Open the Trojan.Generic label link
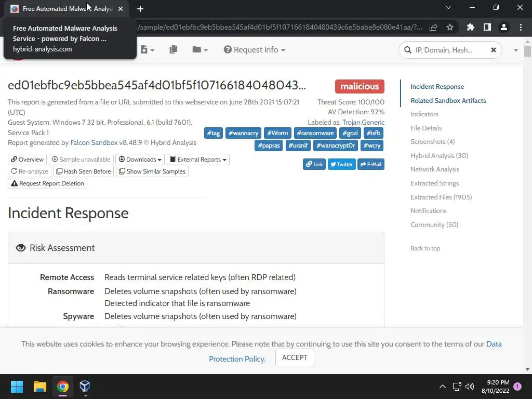The height and width of the screenshot is (399, 532). (363, 123)
